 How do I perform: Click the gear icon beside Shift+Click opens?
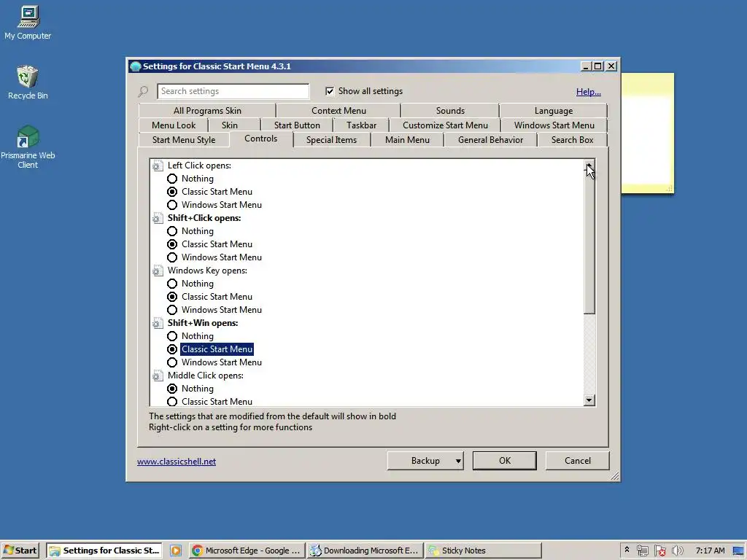coord(158,218)
